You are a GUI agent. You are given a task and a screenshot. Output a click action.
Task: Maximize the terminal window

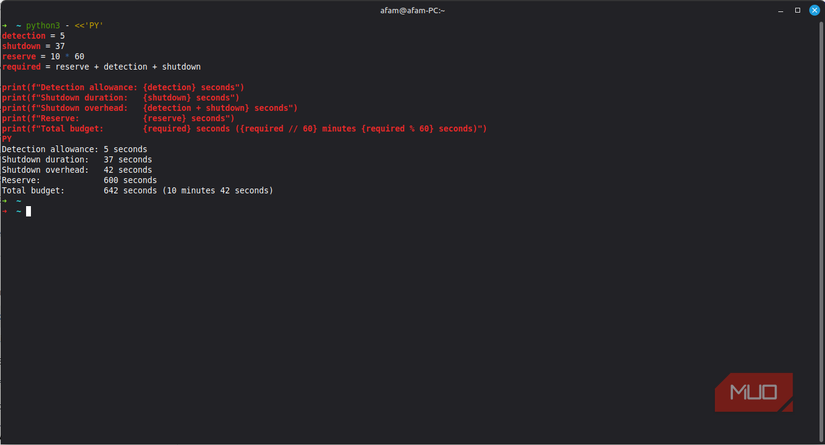(x=798, y=11)
